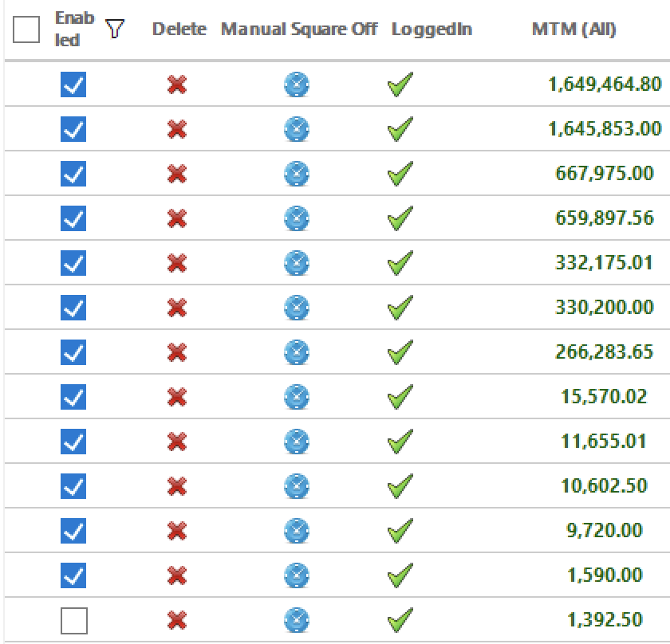Uncheck Enabled for row 15,570.02
Viewport: 670px width, 644px height.
click(73, 397)
